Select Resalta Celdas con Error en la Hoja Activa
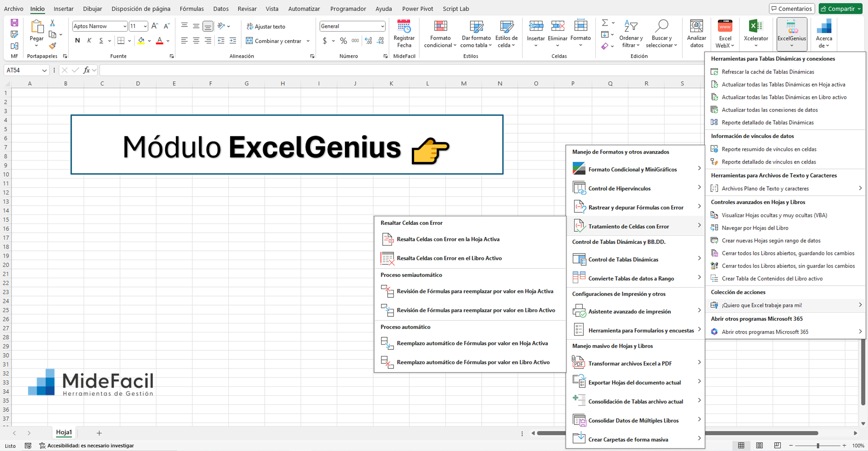Viewport: 868px width, 451px height. (448, 239)
